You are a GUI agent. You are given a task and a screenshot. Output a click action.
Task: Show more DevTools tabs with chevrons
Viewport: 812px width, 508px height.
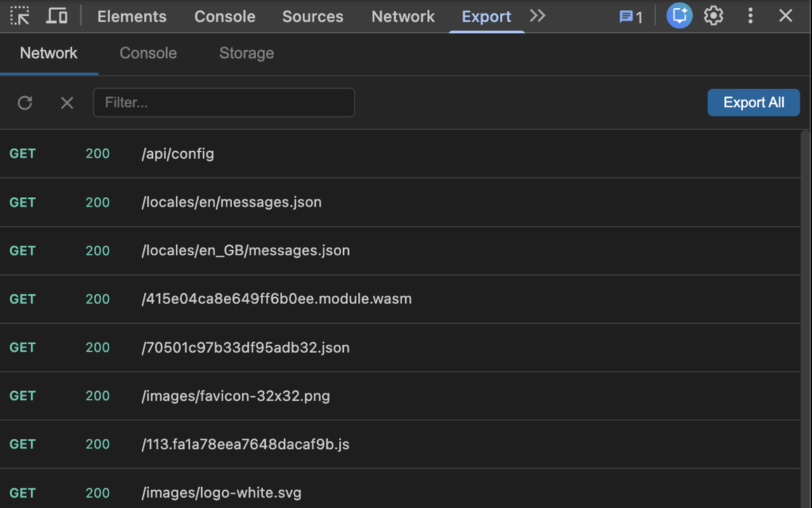click(x=537, y=16)
